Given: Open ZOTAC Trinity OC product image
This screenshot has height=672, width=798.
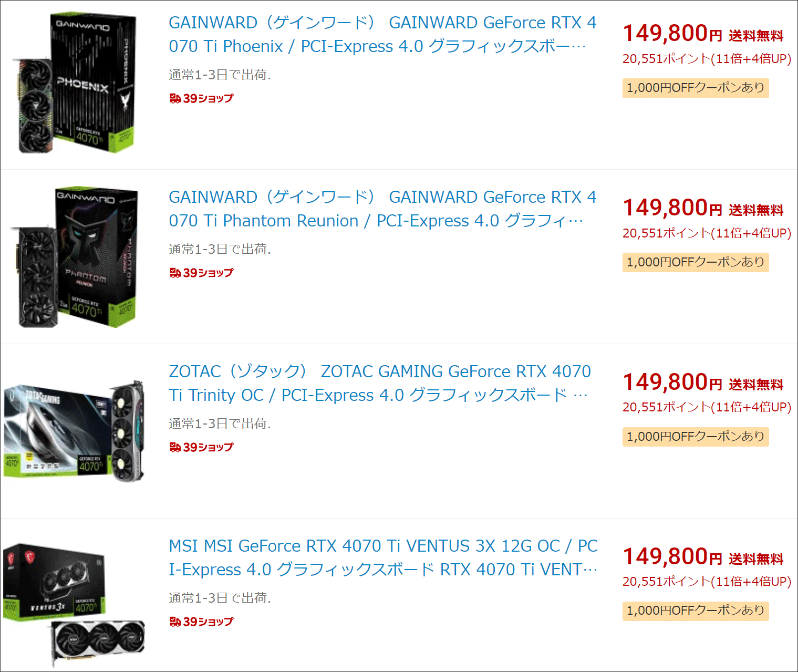Looking at the screenshot, I should (x=74, y=431).
